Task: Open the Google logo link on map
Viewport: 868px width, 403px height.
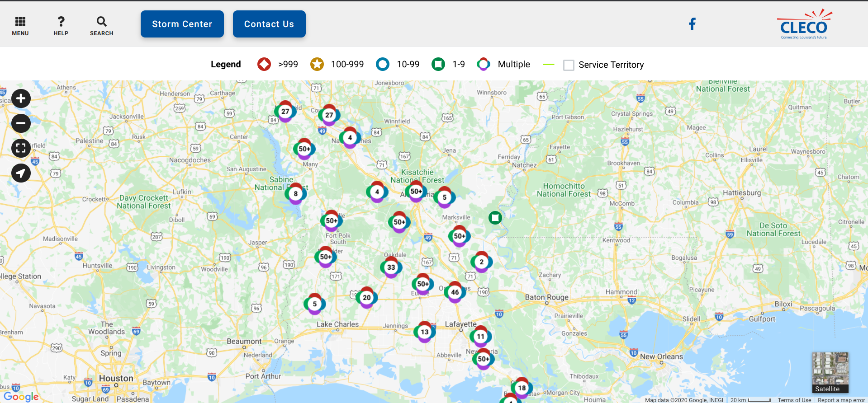Action: point(21,397)
